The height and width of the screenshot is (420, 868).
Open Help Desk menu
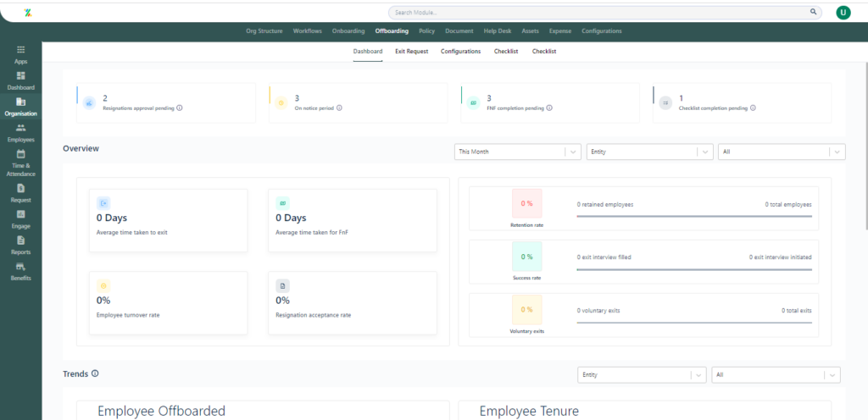[497, 31]
